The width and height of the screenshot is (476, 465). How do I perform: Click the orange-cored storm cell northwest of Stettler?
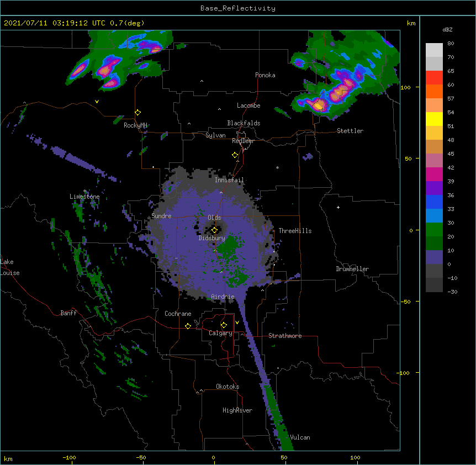pos(319,105)
